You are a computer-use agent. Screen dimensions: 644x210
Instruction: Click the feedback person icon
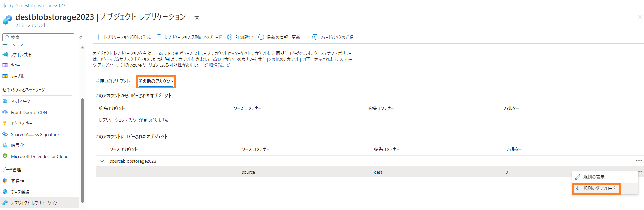314,37
